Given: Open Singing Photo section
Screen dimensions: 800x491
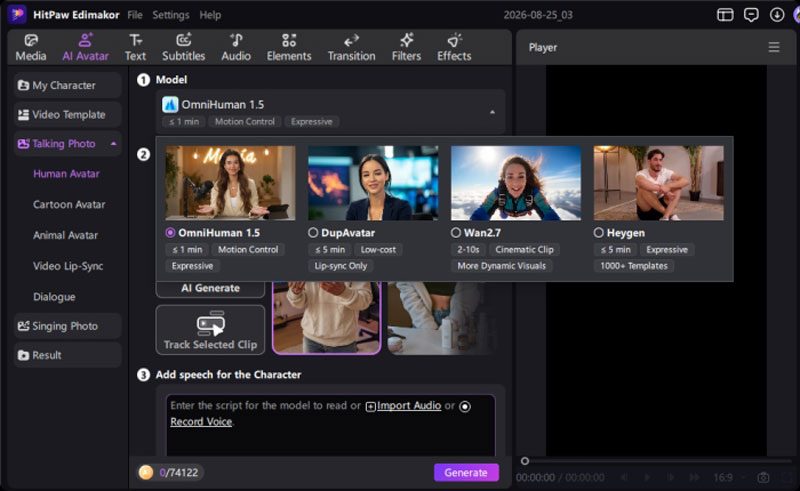Looking at the screenshot, I should [67, 326].
